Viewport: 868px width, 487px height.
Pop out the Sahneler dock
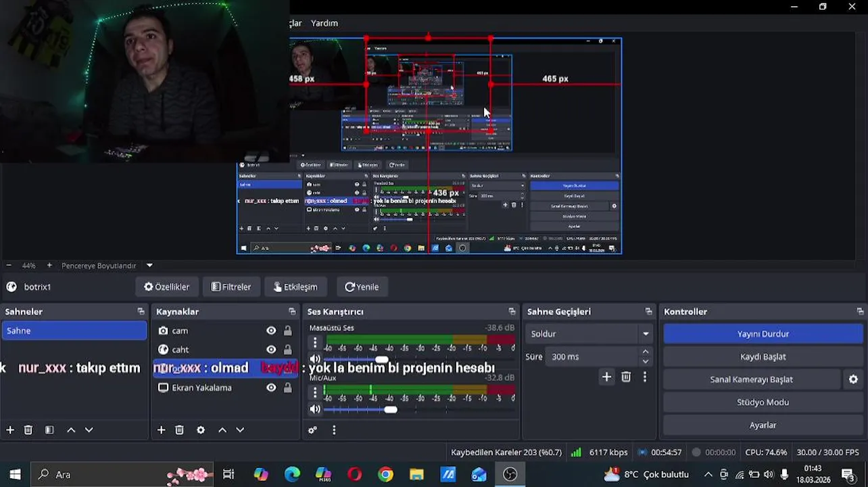click(x=141, y=312)
